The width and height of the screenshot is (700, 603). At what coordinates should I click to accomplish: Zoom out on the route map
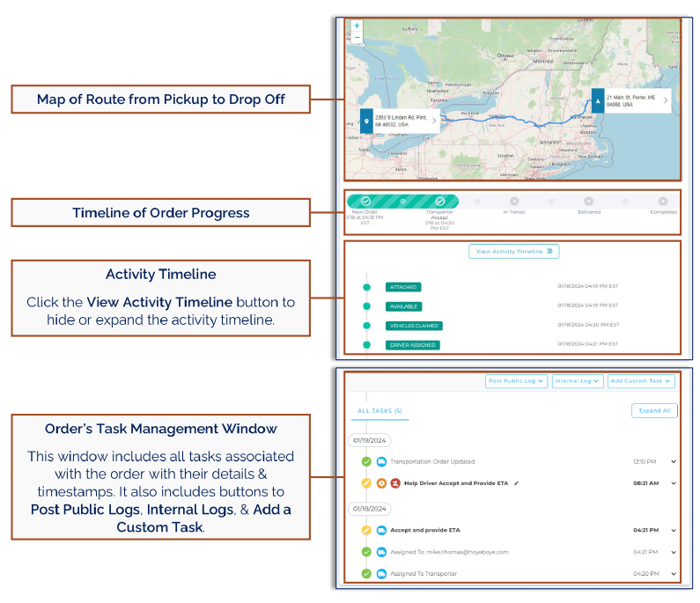point(357,38)
